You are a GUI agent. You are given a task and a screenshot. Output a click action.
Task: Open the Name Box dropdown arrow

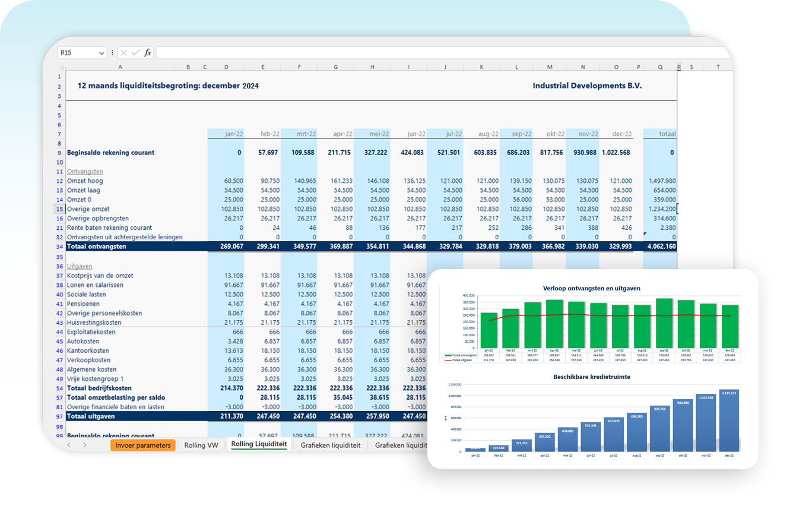pyautogui.click(x=102, y=53)
